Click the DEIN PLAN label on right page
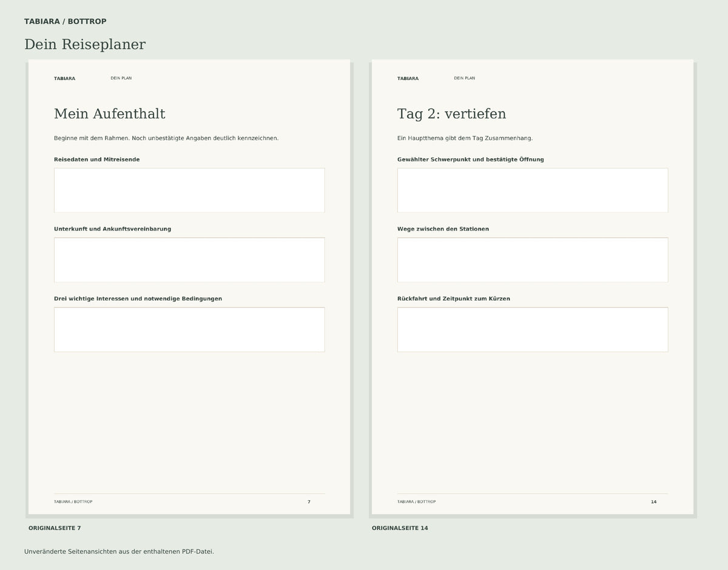 pyautogui.click(x=465, y=78)
